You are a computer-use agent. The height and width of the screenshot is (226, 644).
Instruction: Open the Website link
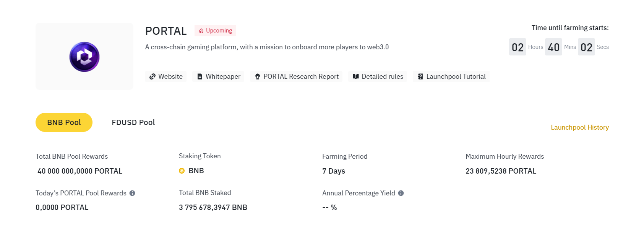coord(165,76)
